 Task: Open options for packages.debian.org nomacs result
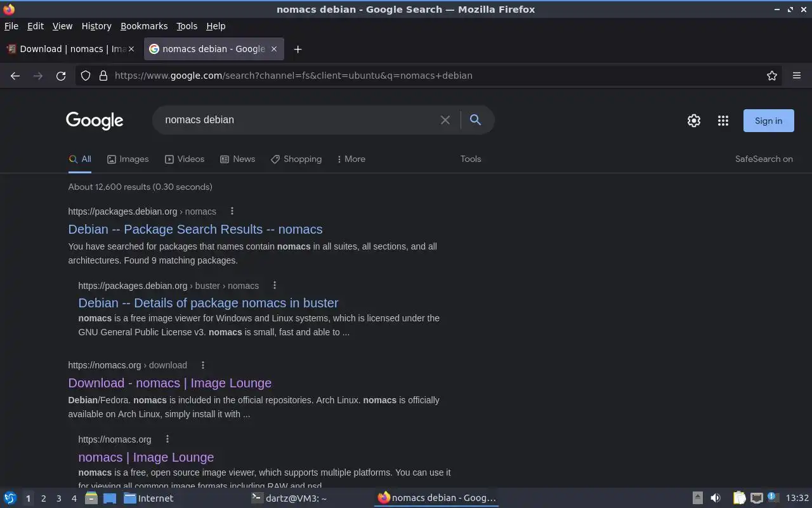(x=232, y=211)
